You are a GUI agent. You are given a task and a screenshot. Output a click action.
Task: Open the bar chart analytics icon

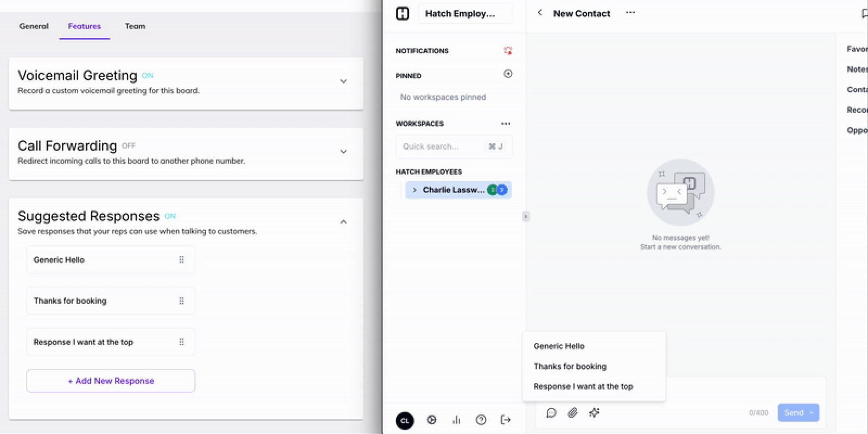pos(456,420)
